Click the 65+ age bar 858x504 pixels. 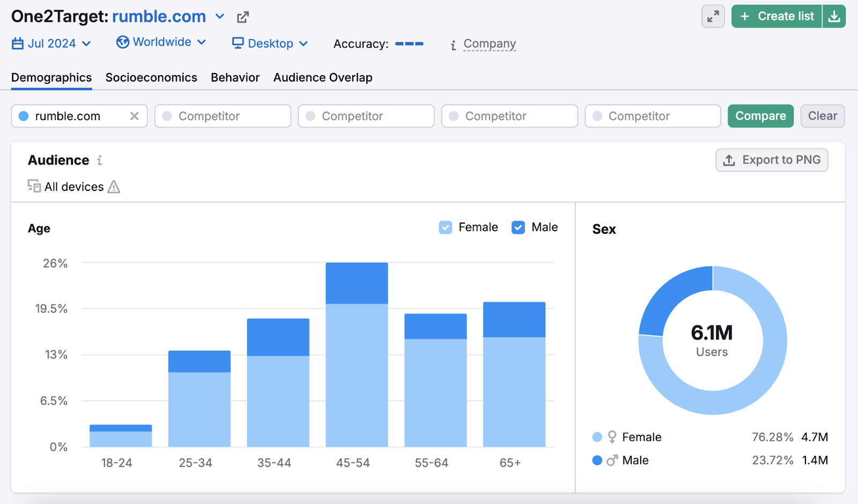point(514,374)
